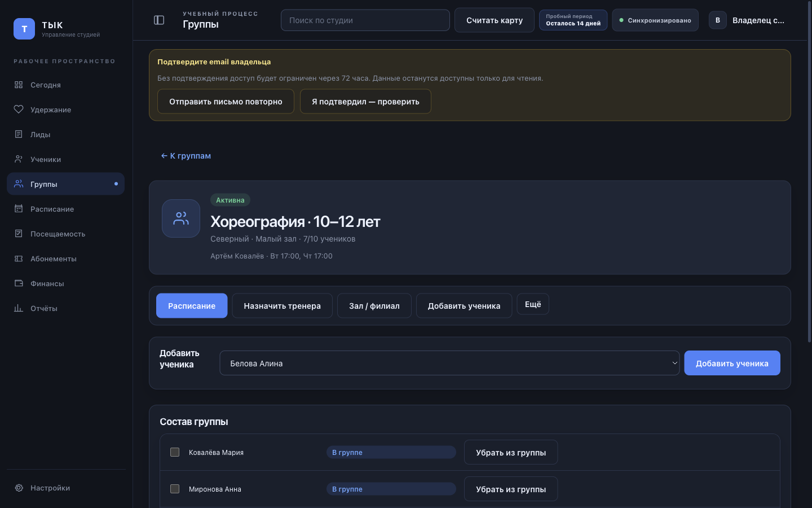Click Я подтвердил — проверить

point(365,102)
